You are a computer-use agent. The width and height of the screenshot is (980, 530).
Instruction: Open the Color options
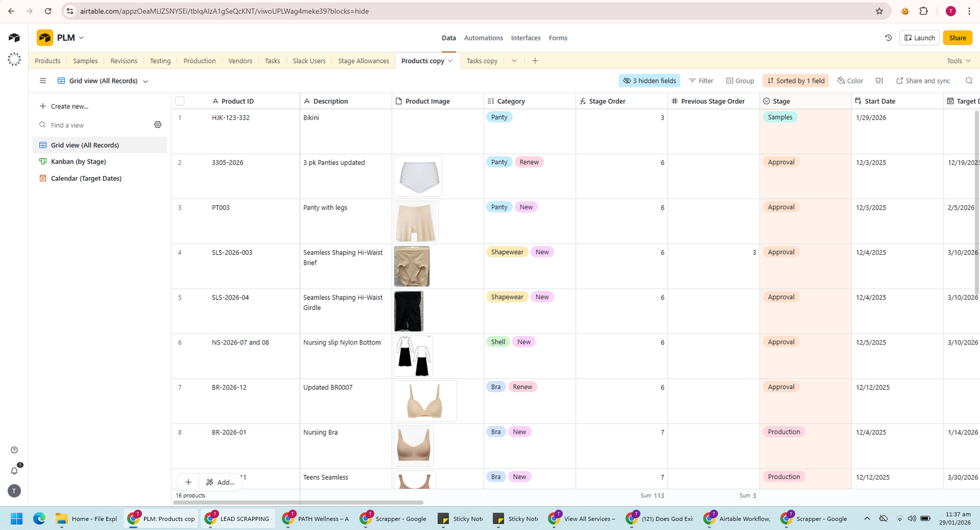tap(850, 81)
